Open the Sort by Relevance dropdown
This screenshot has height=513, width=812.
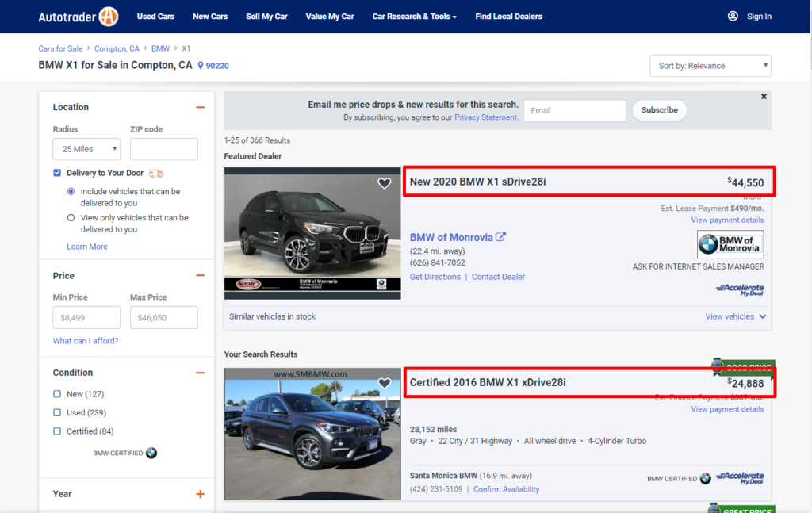click(x=710, y=65)
